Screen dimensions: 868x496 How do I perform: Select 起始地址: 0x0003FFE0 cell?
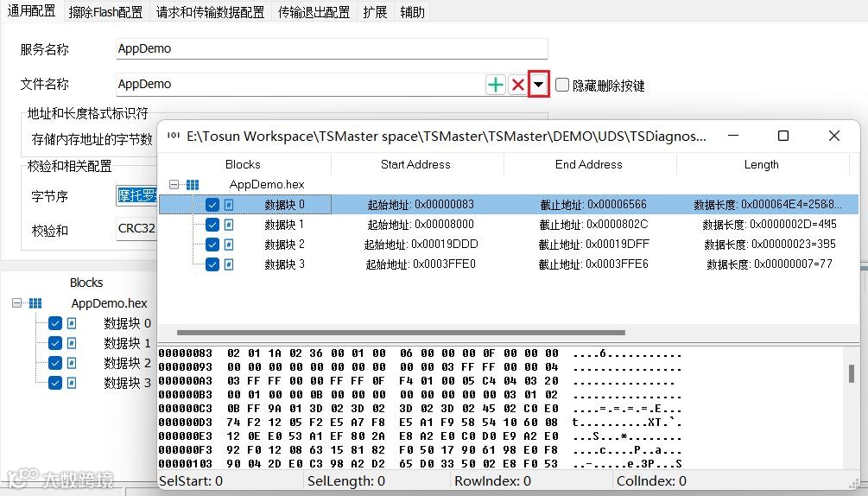pos(421,264)
